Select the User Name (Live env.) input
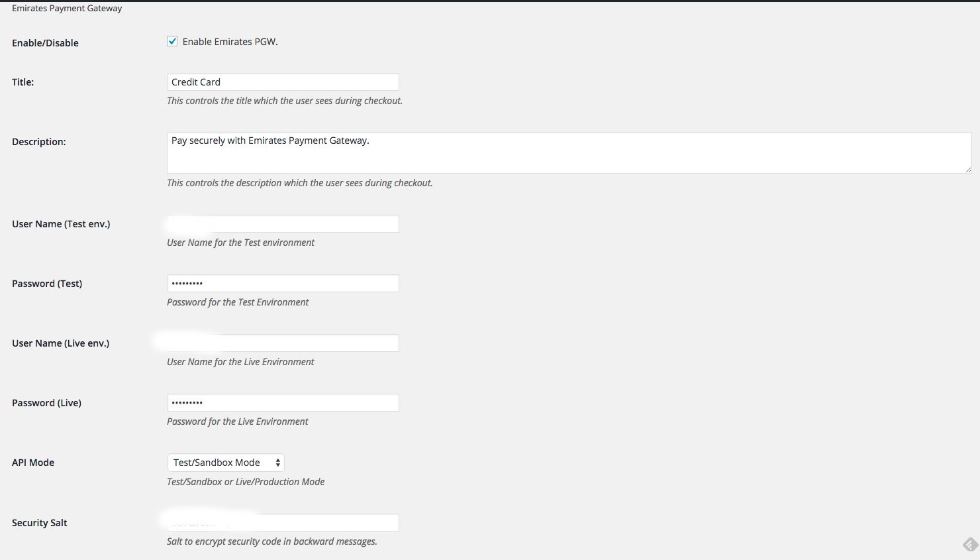Screen dimensions: 980x560 point(283,343)
